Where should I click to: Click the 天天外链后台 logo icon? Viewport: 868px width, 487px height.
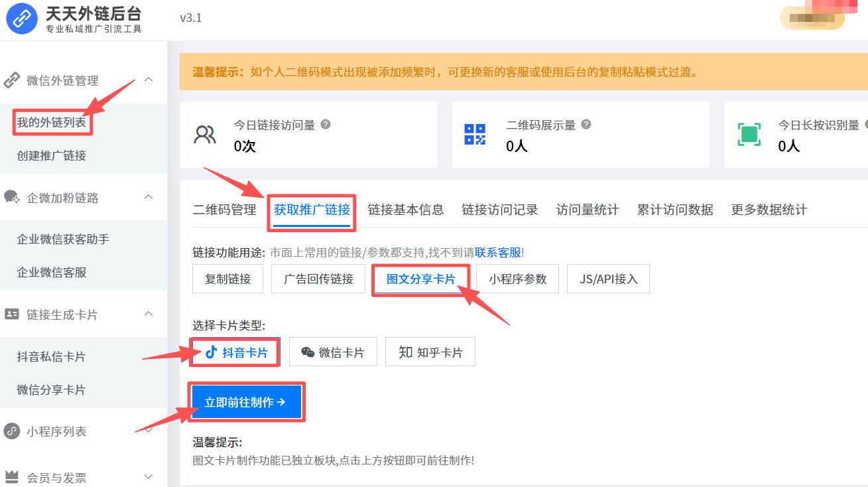(22, 19)
